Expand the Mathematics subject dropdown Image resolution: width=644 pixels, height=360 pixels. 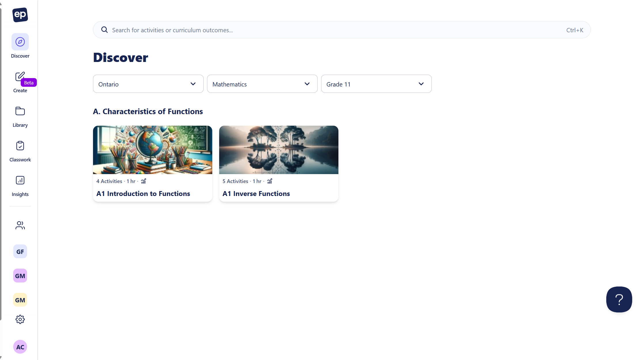262,84
